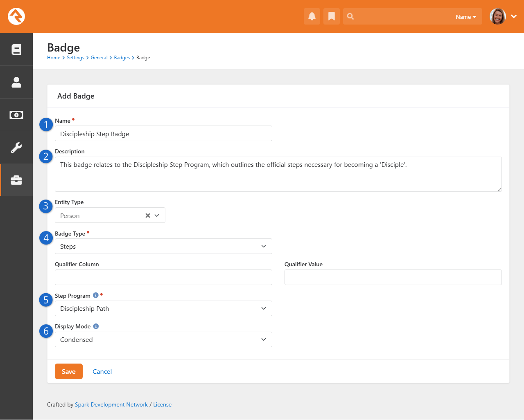524x420 pixels.
Task: Expand the user profile menu chevron
Action: [x=514, y=16]
